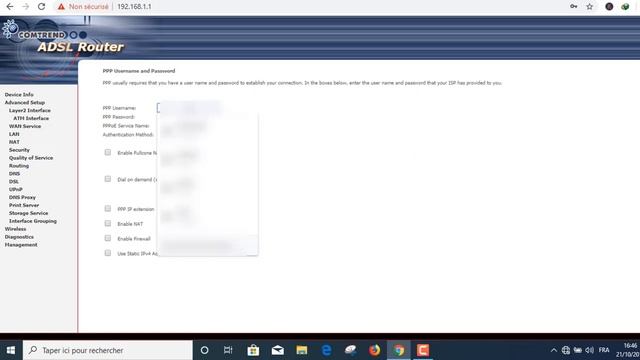Open Device Info in the sidebar
Screen dimensions: 640x360
tap(19, 94)
